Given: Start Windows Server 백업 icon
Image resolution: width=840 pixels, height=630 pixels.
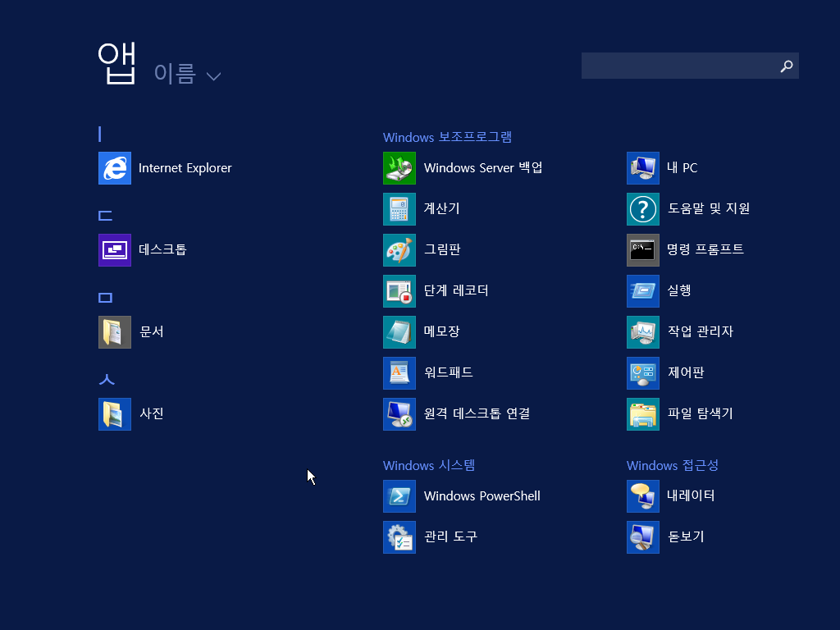Looking at the screenshot, I should tap(399, 168).
